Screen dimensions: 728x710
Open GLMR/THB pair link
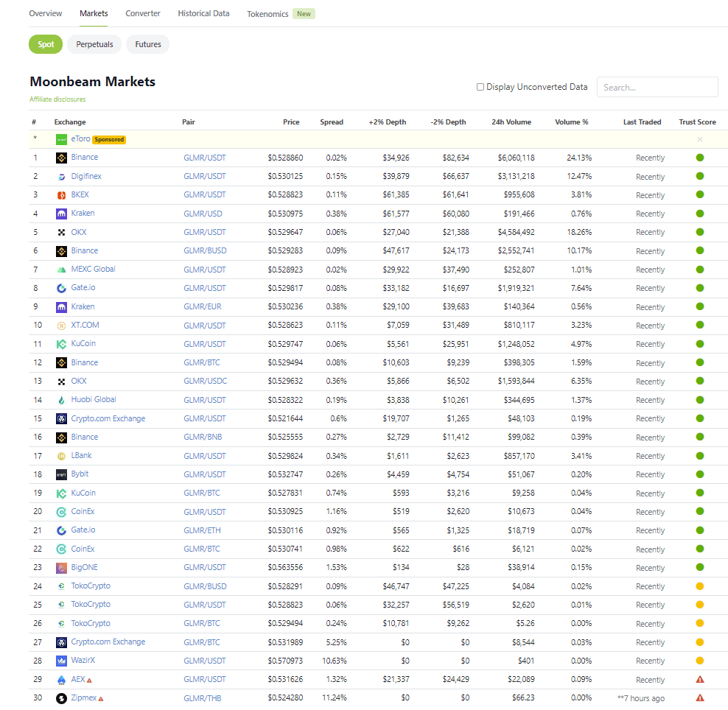coord(203,698)
